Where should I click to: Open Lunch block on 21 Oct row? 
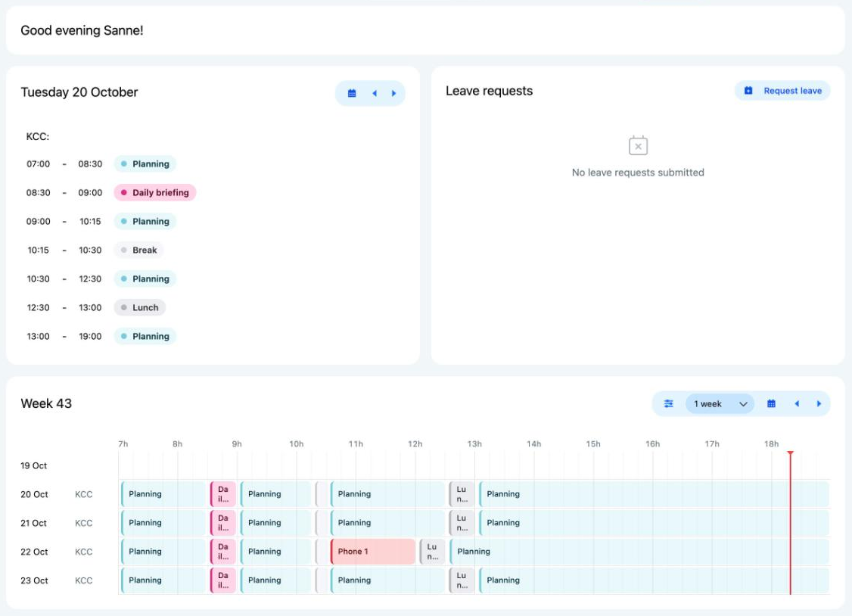(462, 523)
